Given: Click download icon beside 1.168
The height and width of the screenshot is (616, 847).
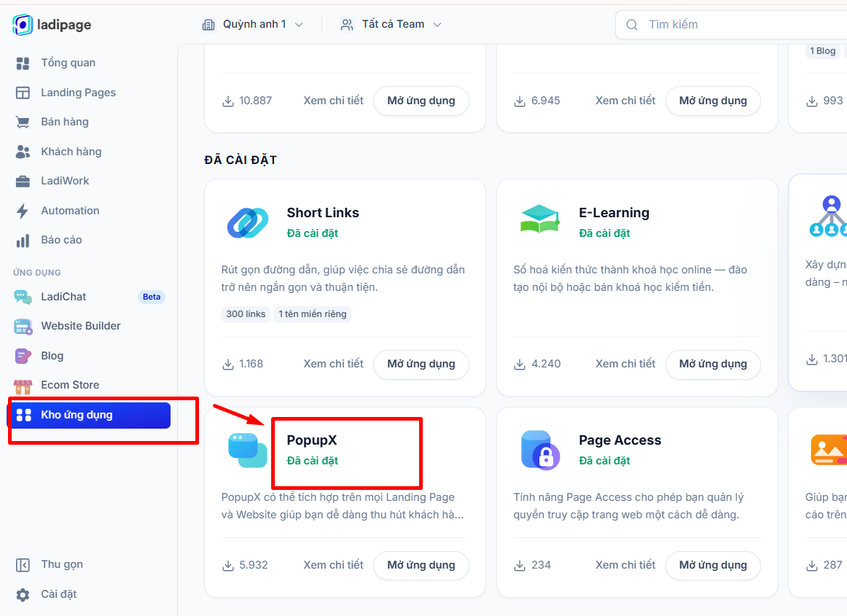Looking at the screenshot, I should coord(228,364).
